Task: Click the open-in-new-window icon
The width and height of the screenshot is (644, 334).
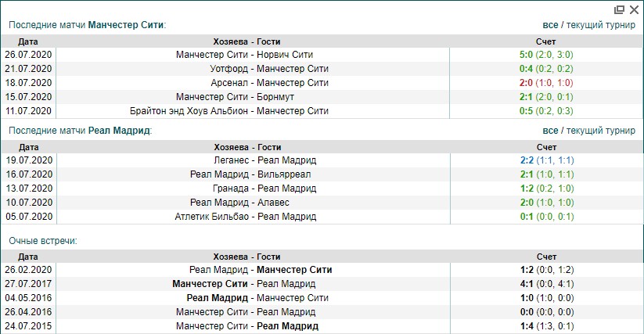Action: point(620,9)
